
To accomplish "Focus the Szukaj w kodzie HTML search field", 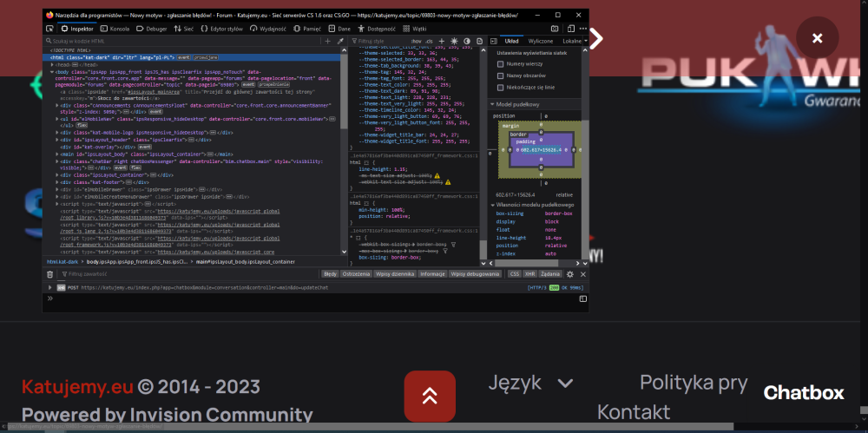I will point(182,41).
